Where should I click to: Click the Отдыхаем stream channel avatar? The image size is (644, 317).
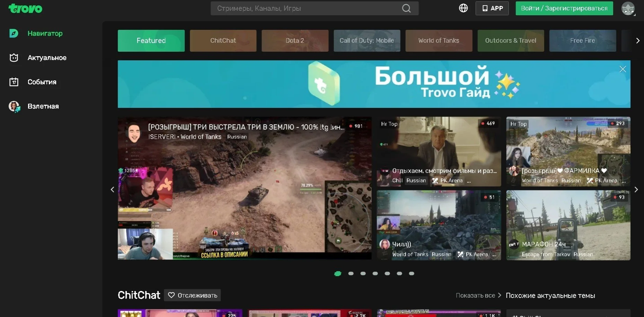point(385,171)
